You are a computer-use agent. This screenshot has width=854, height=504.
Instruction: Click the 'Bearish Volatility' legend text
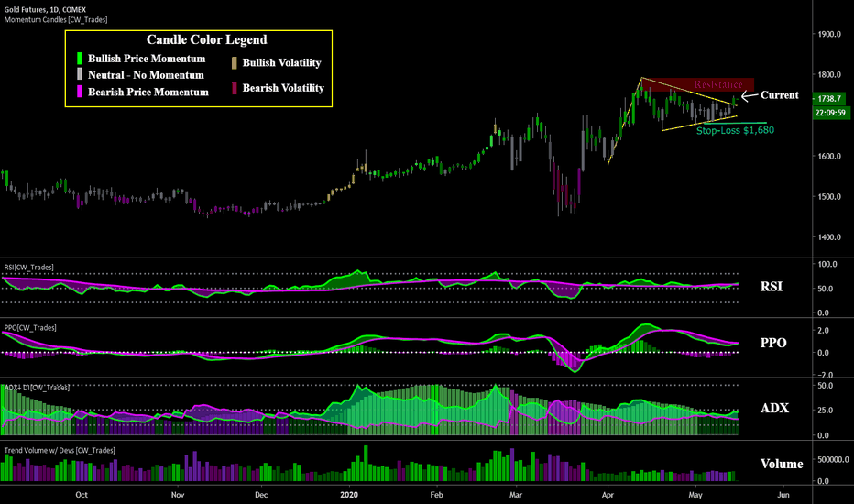283,88
